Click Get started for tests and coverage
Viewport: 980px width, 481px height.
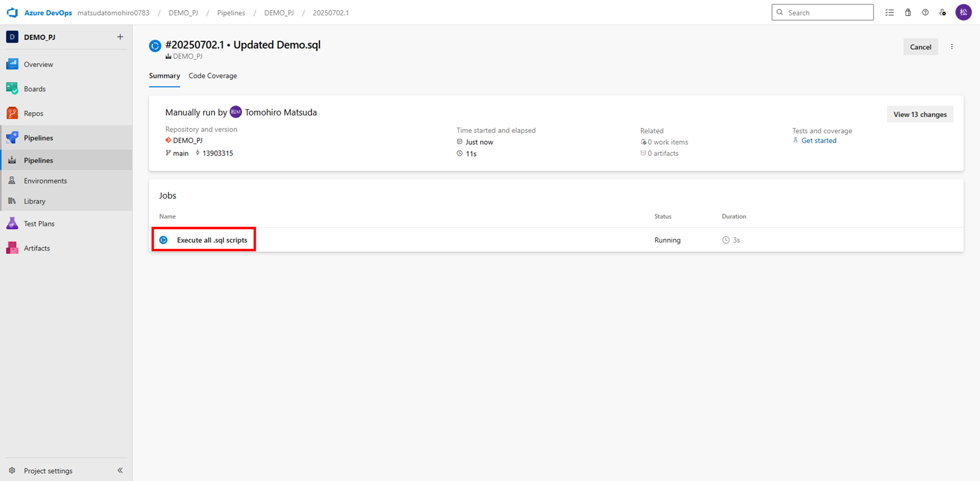coord(819,140)
